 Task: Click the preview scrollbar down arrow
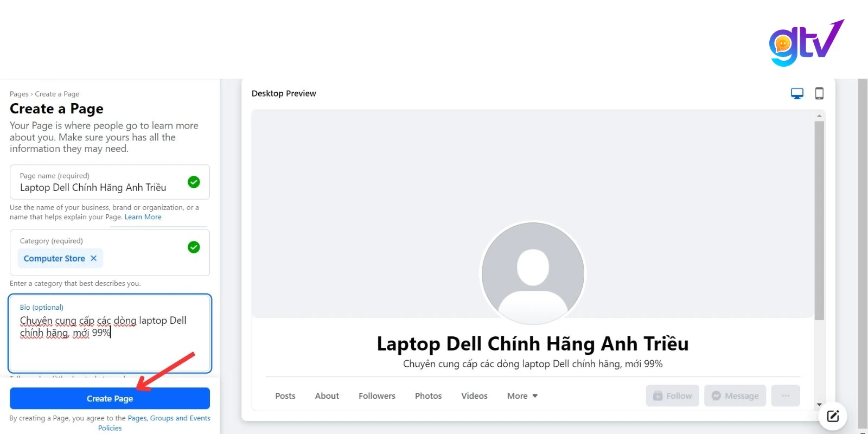tap(819, 405)
